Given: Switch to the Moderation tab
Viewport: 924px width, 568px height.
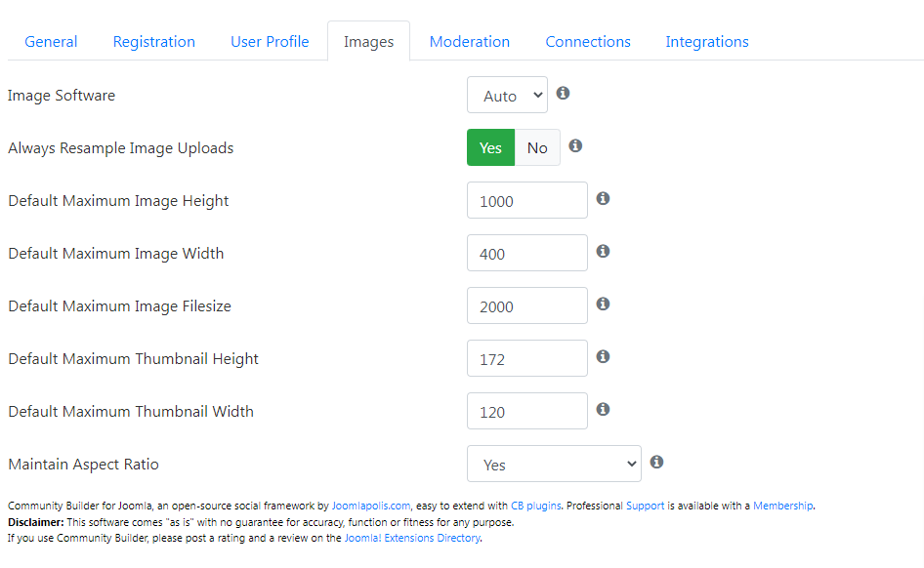Looking at the screenshot, I should [470, 42].
